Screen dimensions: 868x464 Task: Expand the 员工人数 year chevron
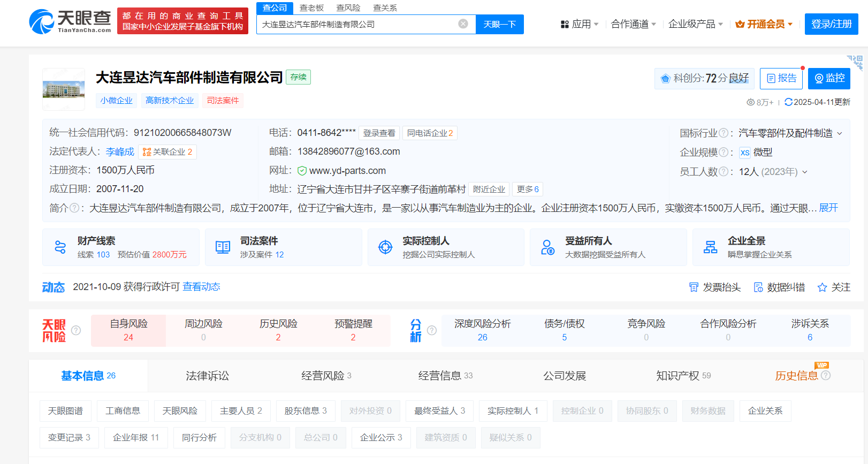point(804,172)
